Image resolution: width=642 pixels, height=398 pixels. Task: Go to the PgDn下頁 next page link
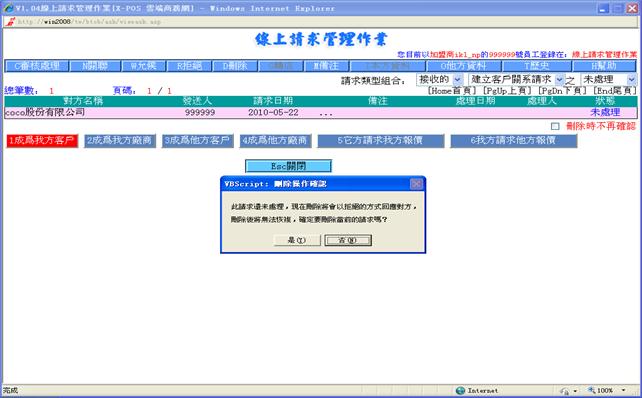562,91
